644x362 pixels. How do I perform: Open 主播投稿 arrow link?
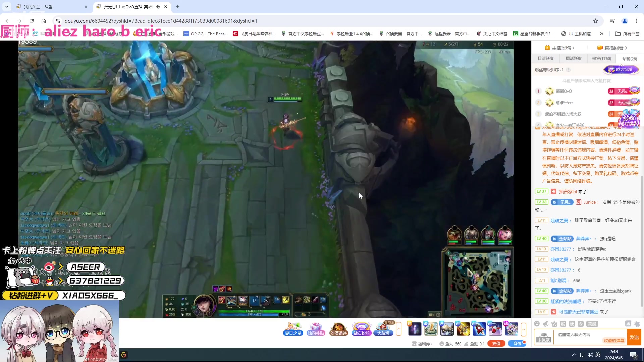click(560, 48)
